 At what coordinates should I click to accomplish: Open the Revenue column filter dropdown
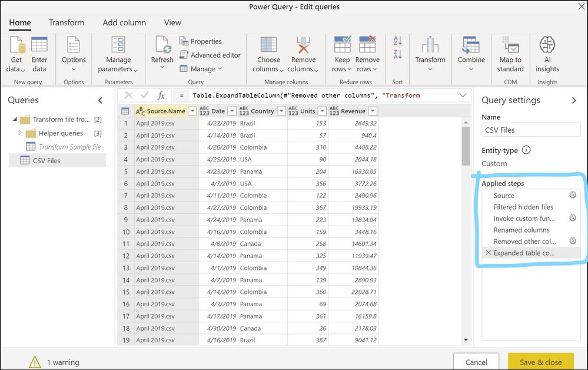pos(372,111)
